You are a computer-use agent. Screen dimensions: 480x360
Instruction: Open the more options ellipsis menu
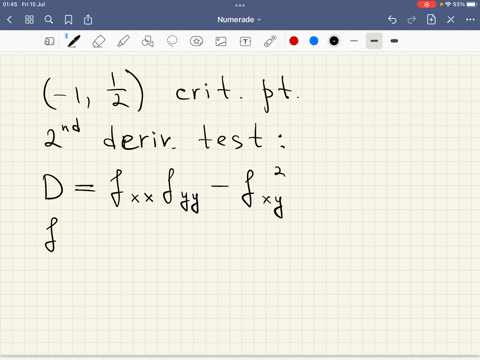pyautogui.click(x=470, y=20)
